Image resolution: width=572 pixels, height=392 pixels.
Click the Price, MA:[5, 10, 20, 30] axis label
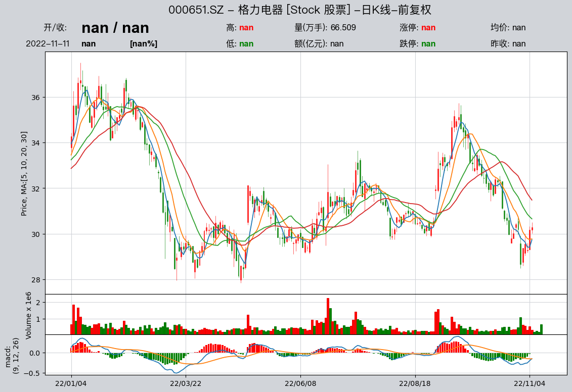(24, 174)
